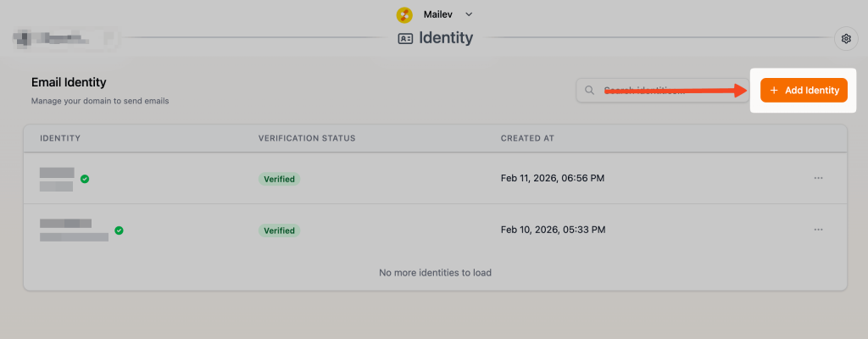Open settings via the gear icon
Image resolution: width=868 pixels, height=339 pixels.
[844, 38]
